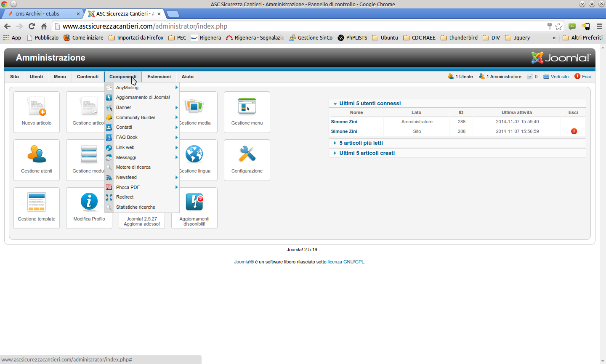Open Gestione utenti quick icon

(37, 160)
